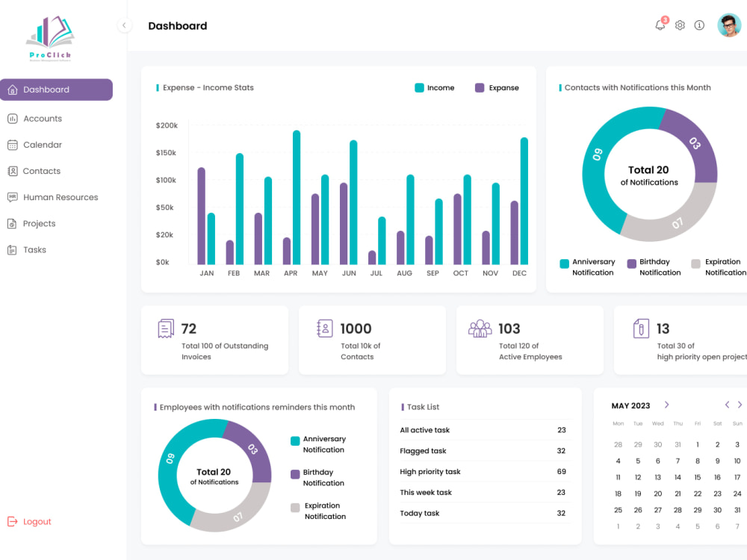Click the Contacts address book card icon
The height and width of the screenshot is (560, 747).
pyautogui.click(x=324, y=329)
